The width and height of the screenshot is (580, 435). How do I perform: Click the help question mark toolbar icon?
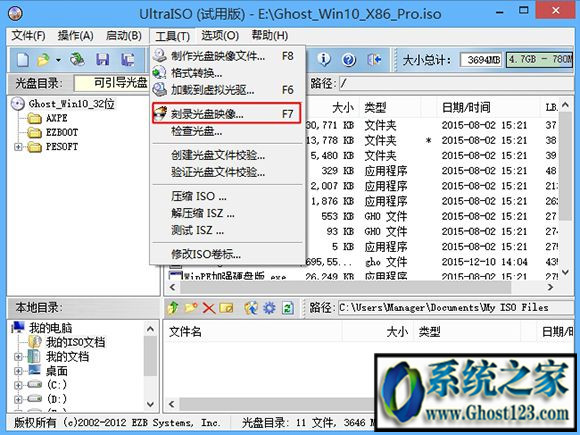tap(349, 59)
